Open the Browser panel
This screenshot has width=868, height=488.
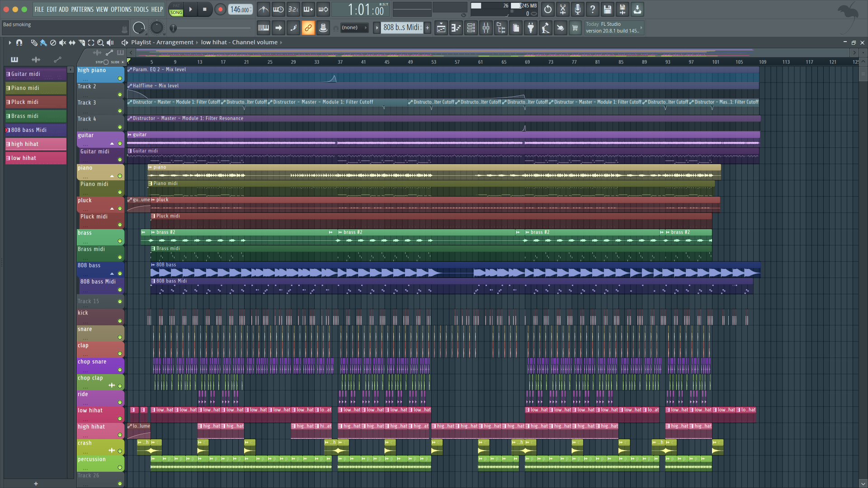[501, 28]
